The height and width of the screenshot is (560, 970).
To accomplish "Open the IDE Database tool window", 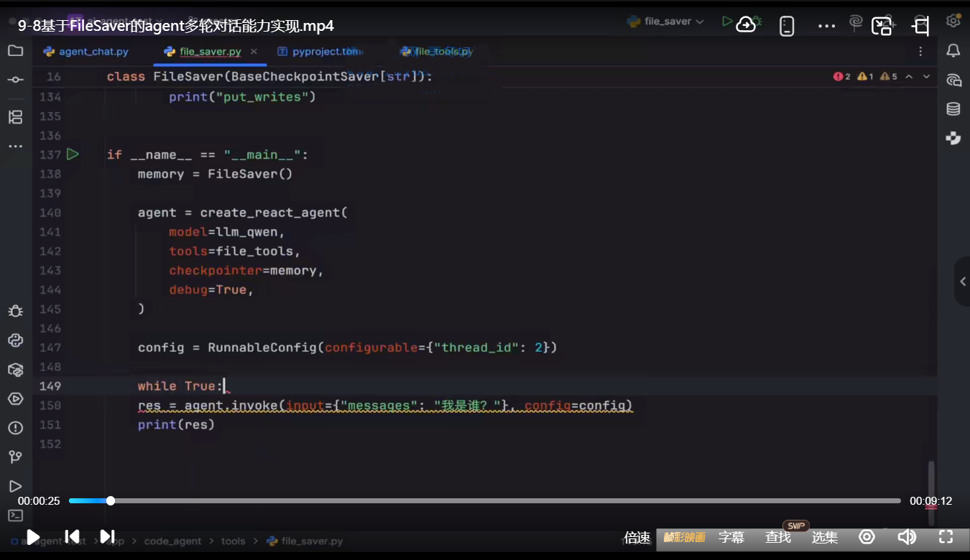I will [x=953, y=109].
